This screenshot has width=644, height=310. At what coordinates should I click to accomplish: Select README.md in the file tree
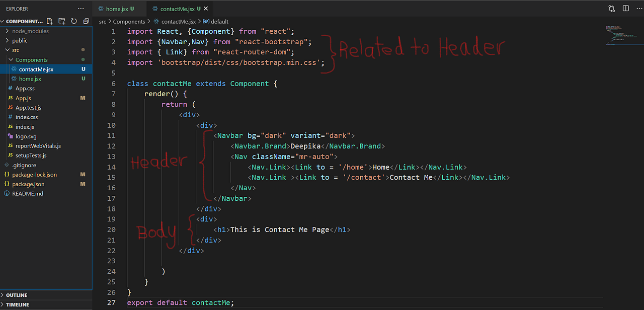click(28, 193)
